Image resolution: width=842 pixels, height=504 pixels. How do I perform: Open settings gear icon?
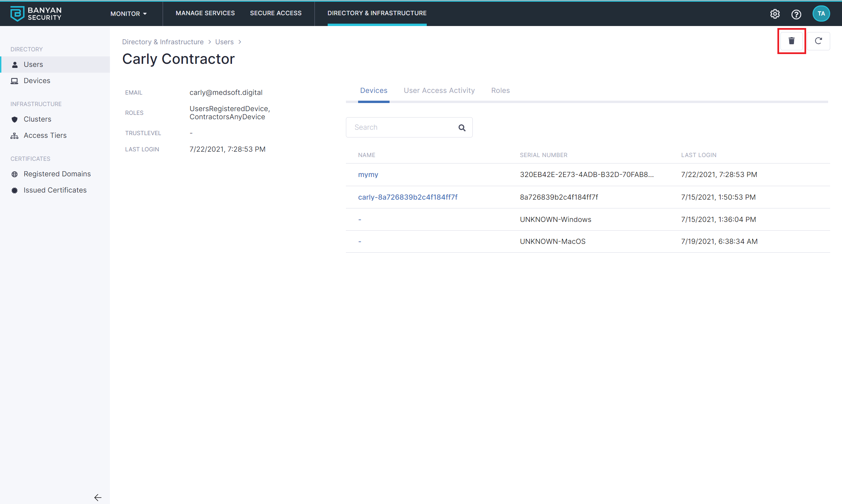[x=775, y=14]
